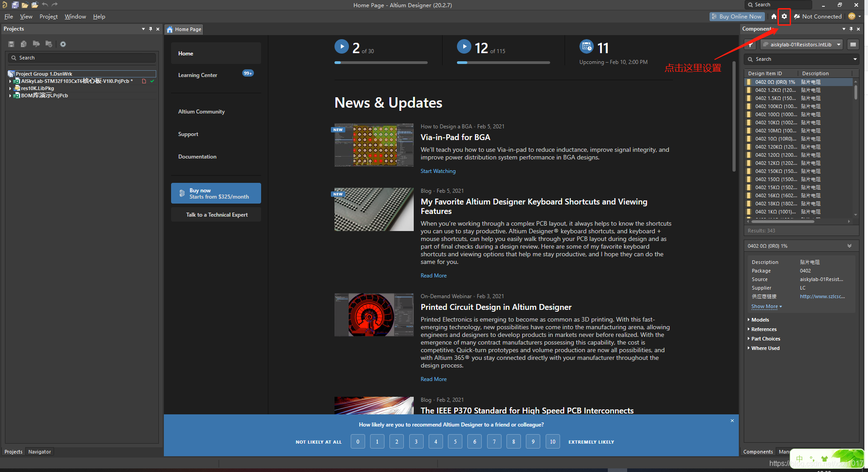Click the filter funnel icon in Components panel
868x472 pixels.
point(750,45)
